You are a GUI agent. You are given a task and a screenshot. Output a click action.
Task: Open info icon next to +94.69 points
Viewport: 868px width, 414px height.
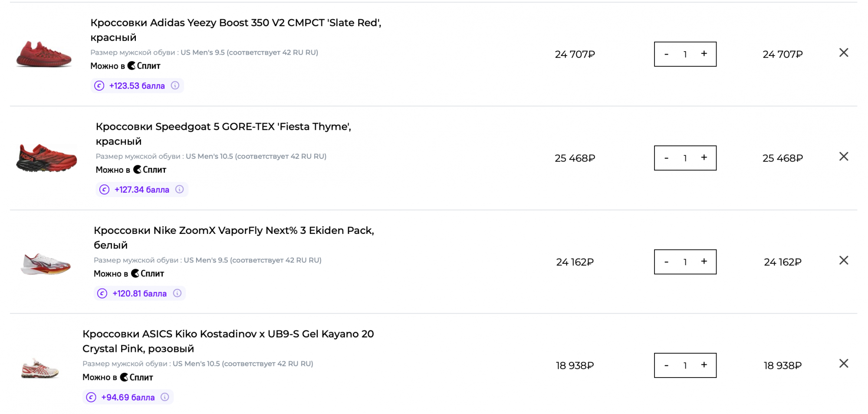point(165,397)
